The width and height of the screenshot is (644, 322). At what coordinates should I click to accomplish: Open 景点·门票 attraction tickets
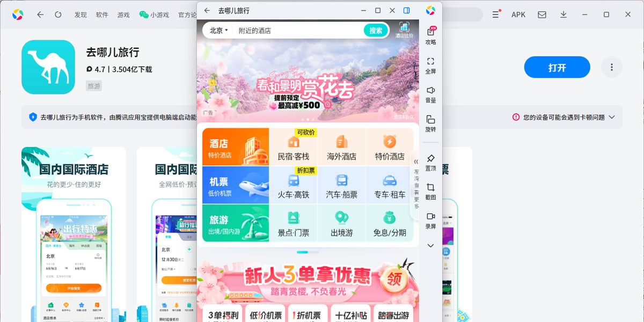pos(294,223)
